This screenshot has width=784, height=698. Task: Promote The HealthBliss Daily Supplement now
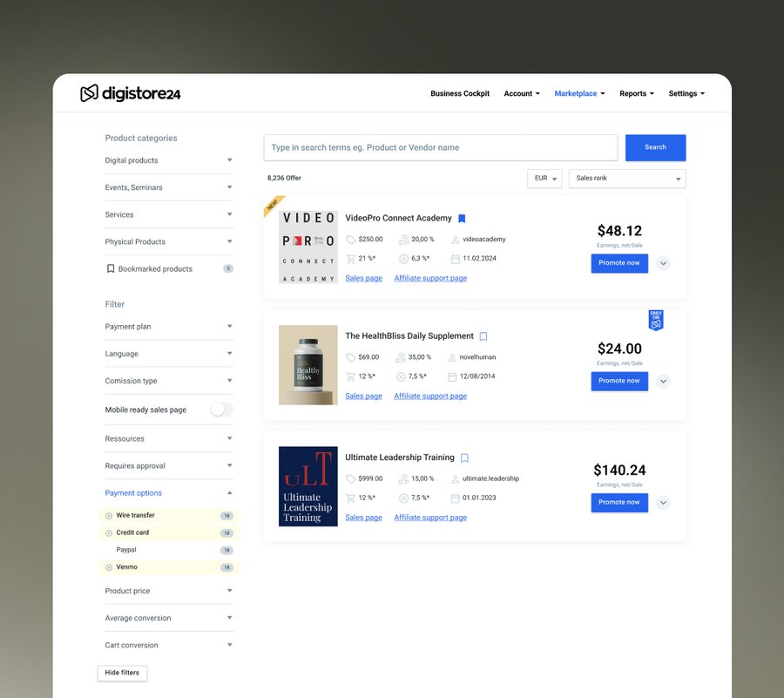619,382
